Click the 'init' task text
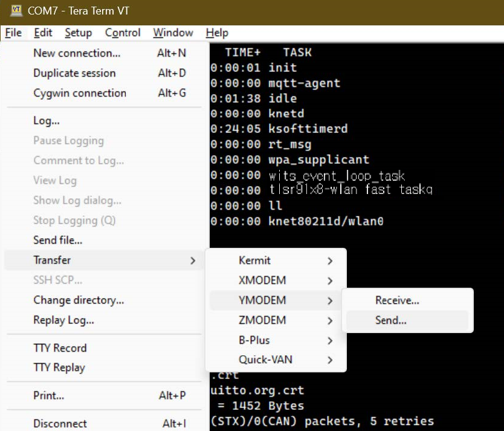Screen dimensions: 504x431 [283, 68]
